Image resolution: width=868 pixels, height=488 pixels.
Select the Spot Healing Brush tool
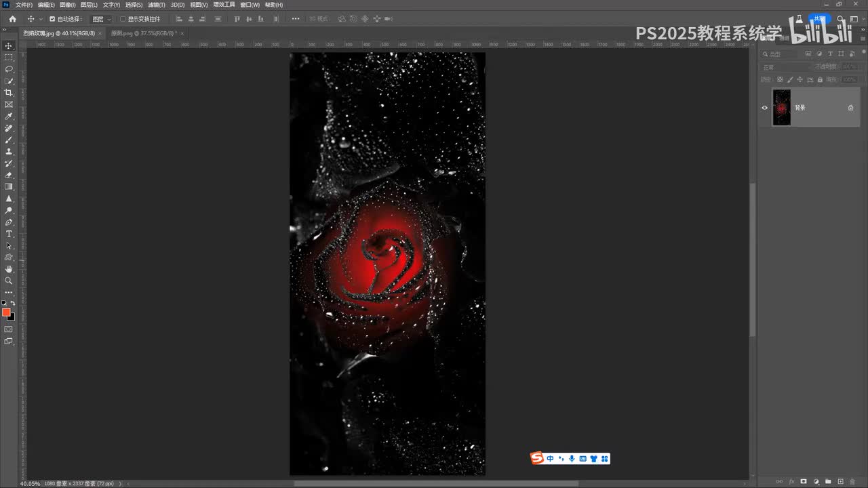click(9, 128)
